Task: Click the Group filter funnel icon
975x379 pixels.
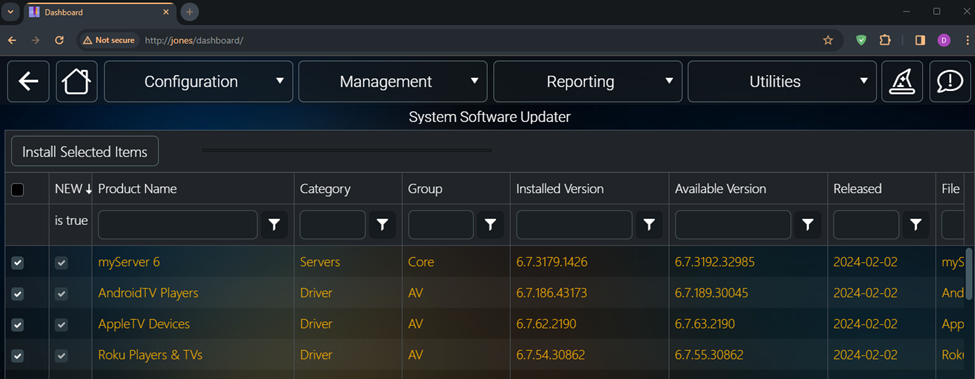Action: tap(491, 225)
